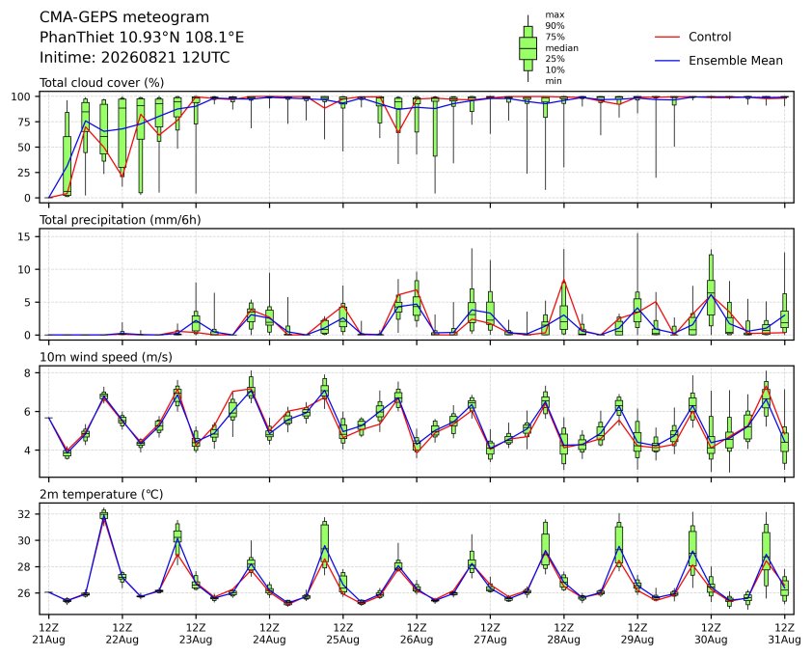The image size is (812, 656).
Task: Click the 2m temperature (°C) panel title
Action: coord(101,494)
